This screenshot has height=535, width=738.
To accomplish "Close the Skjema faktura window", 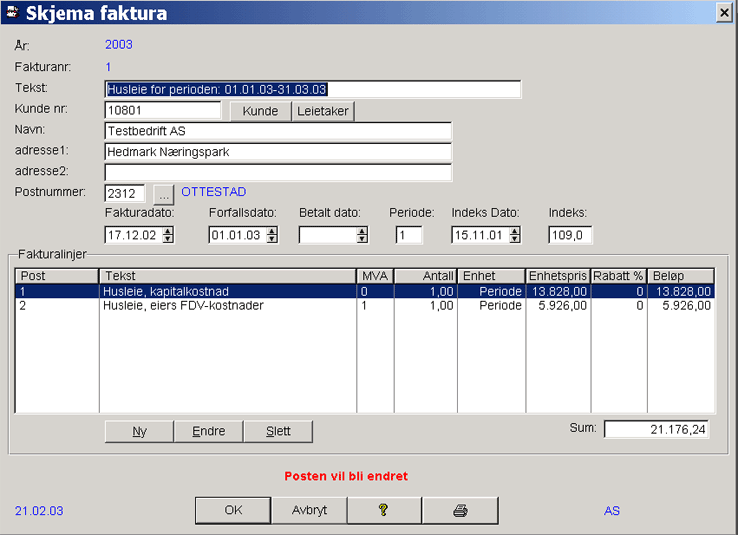I will pos(724,13).
